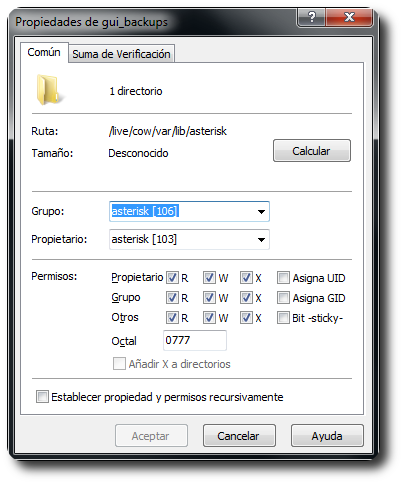Click the Desconocido size value

[138, 153]
